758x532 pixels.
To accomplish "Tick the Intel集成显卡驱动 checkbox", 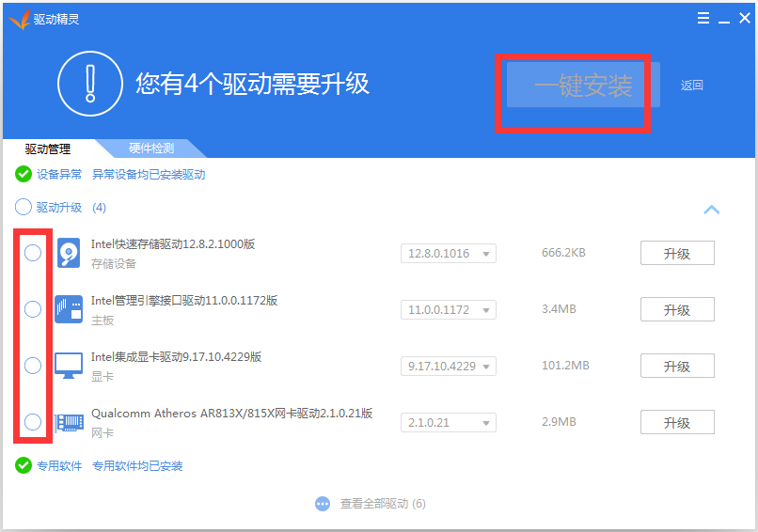I will 33,366.
